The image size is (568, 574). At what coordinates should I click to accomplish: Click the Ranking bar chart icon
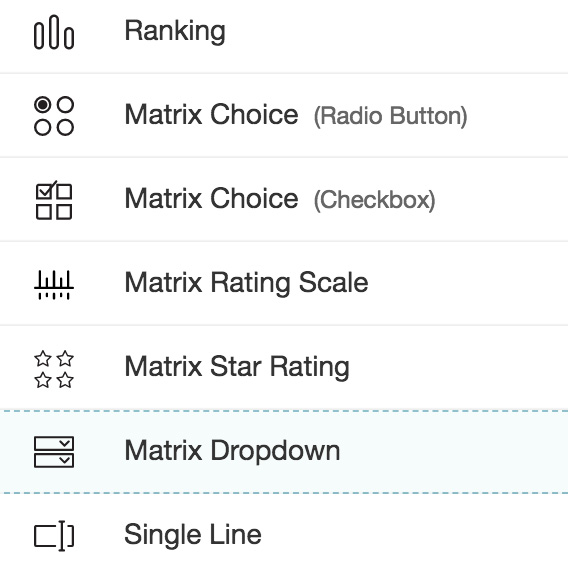[54, 32]
